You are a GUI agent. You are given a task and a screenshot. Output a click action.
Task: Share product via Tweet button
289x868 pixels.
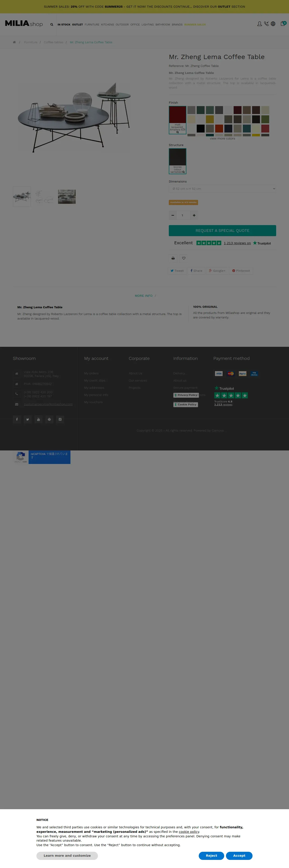click(177, 271)
